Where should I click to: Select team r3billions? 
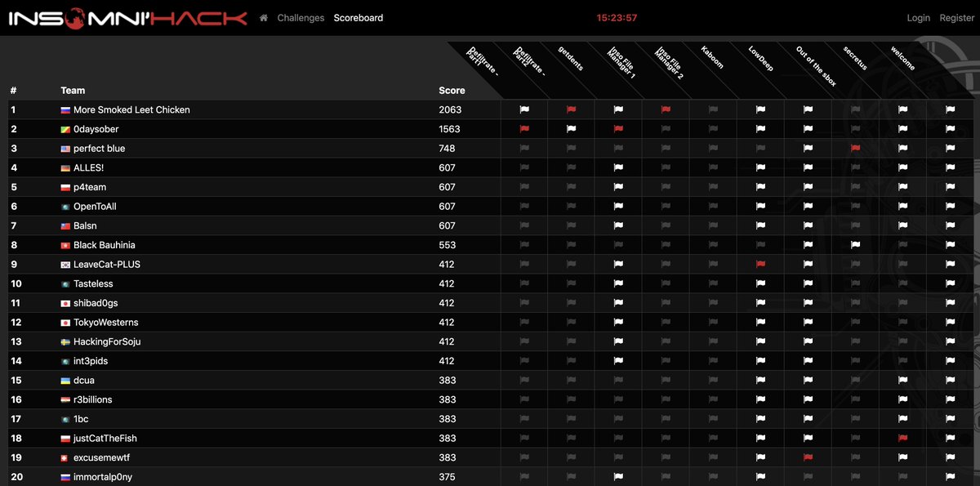[93, 399]
